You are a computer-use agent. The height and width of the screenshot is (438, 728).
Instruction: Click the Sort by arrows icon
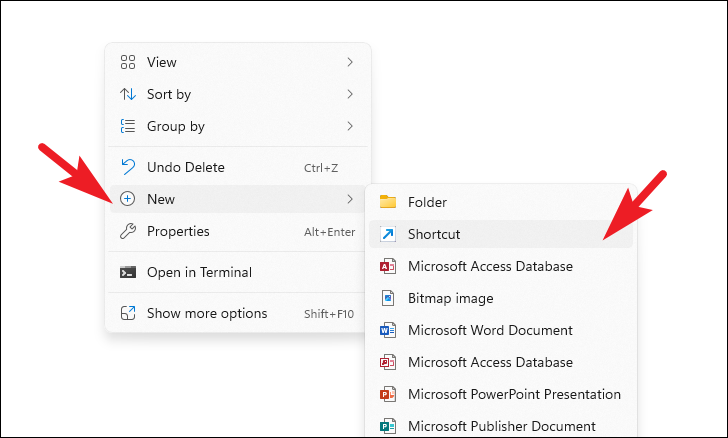127,94
